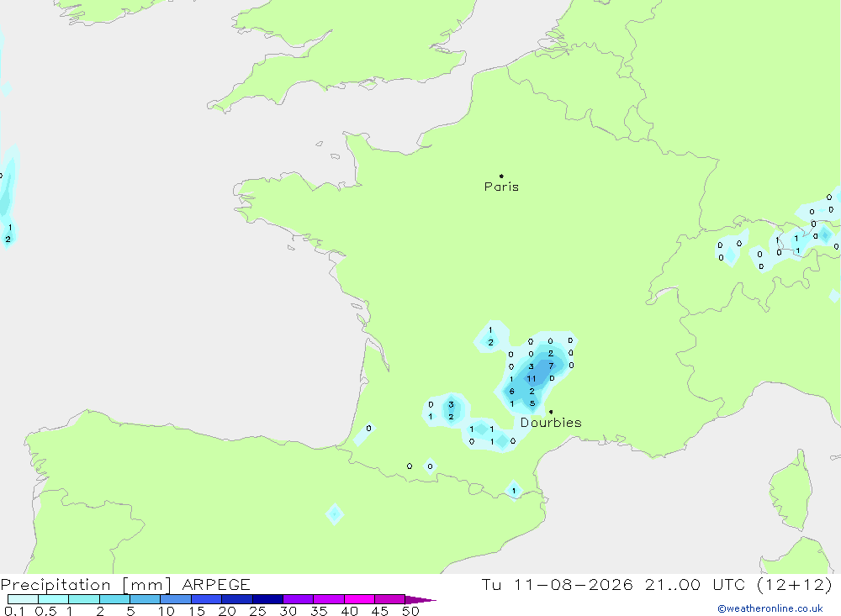Screen dimensions: 841x616
Task: Pick the 15–20 mm blue legend swatch
Action: pos(207,599)
